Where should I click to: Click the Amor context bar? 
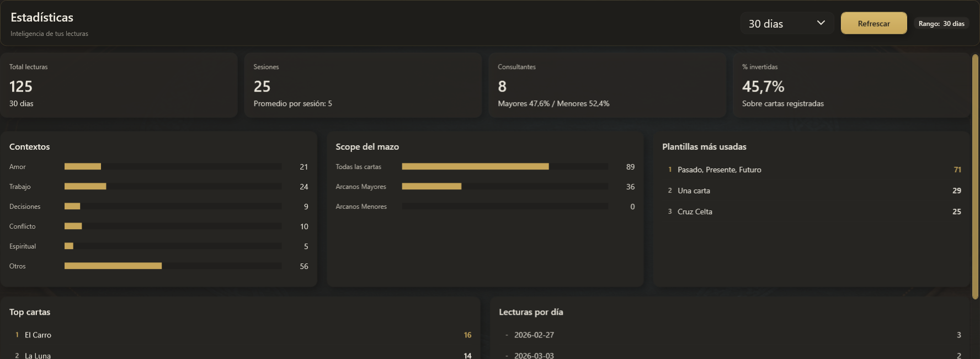click(173, 166)
